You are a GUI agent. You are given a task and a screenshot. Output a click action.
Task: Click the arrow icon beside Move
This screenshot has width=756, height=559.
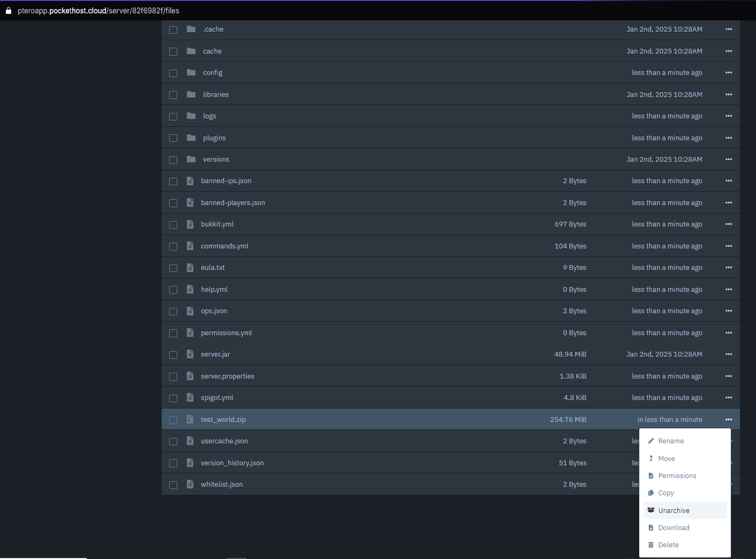click(x=651, y=458)
